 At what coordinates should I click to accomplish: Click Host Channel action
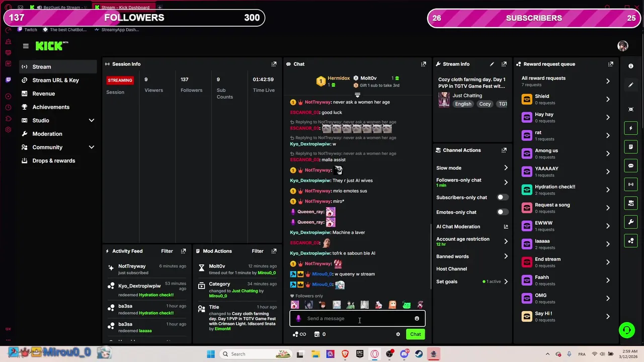click(451, 269)
